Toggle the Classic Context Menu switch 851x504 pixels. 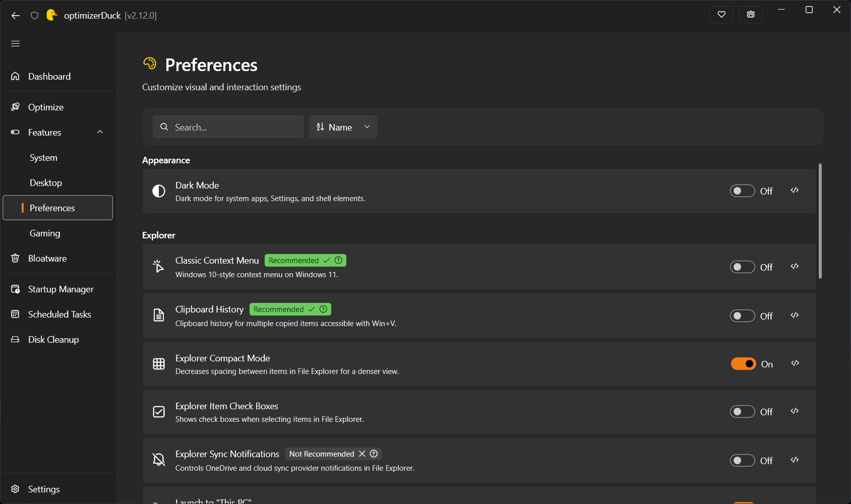[x=743, y=267]
